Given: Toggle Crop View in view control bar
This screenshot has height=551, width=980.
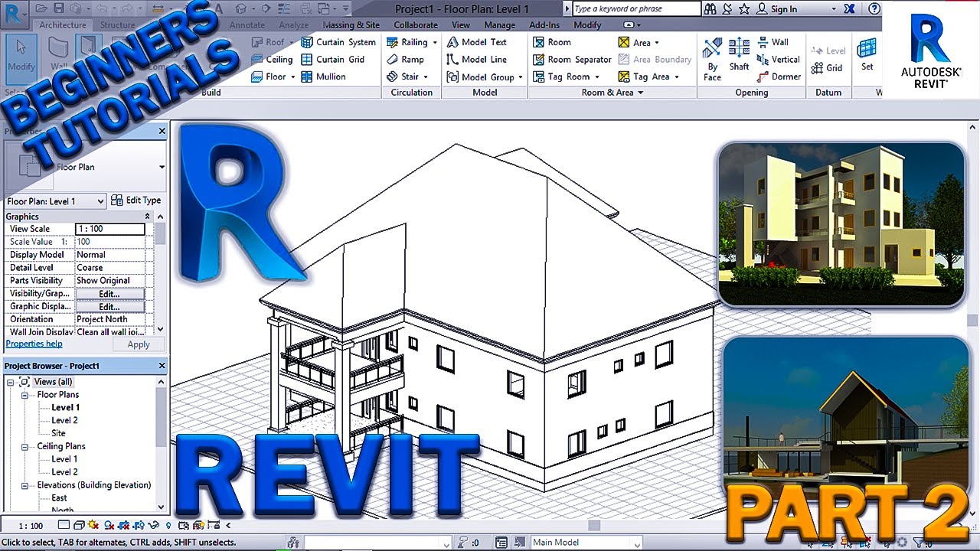Looking at the screenshot, I should click(125, 526).
